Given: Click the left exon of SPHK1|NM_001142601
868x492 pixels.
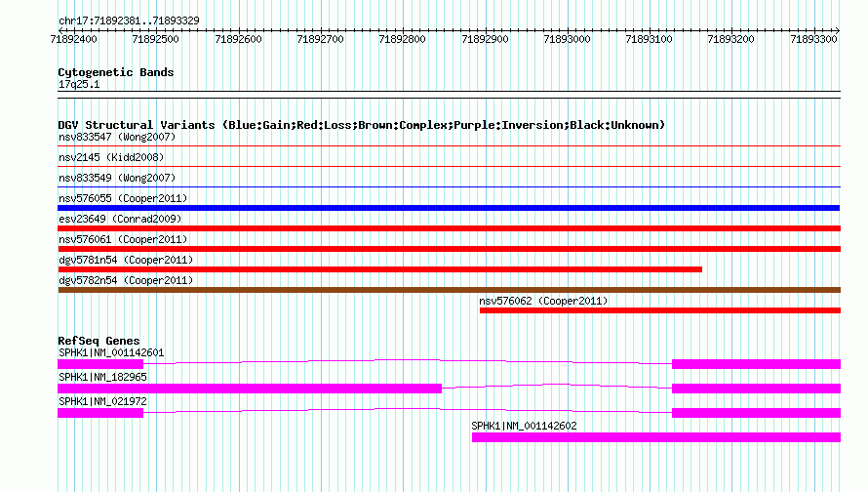Looking at the screenshot, I should click(100, 364).
